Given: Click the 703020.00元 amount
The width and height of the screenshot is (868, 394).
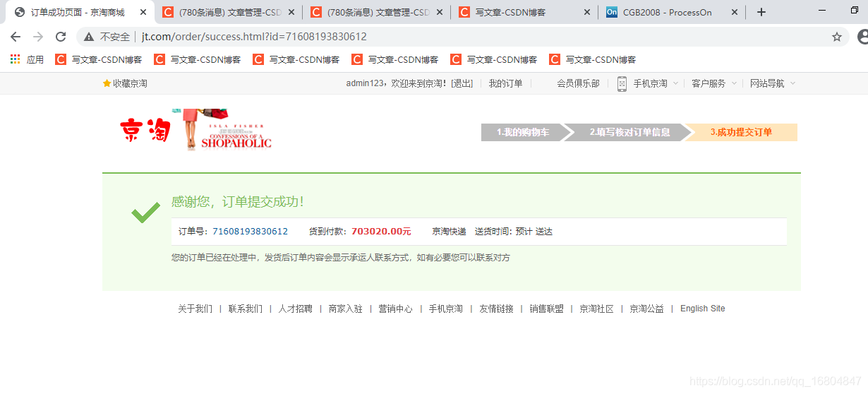Looking at the screenshot, I should tap(381, 232).
